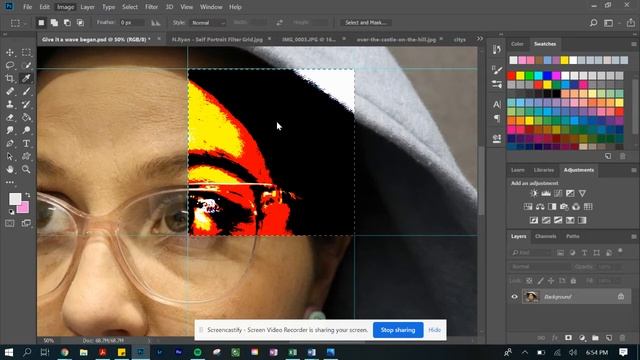Toggle Intersect with selection mode

[80, 23]
